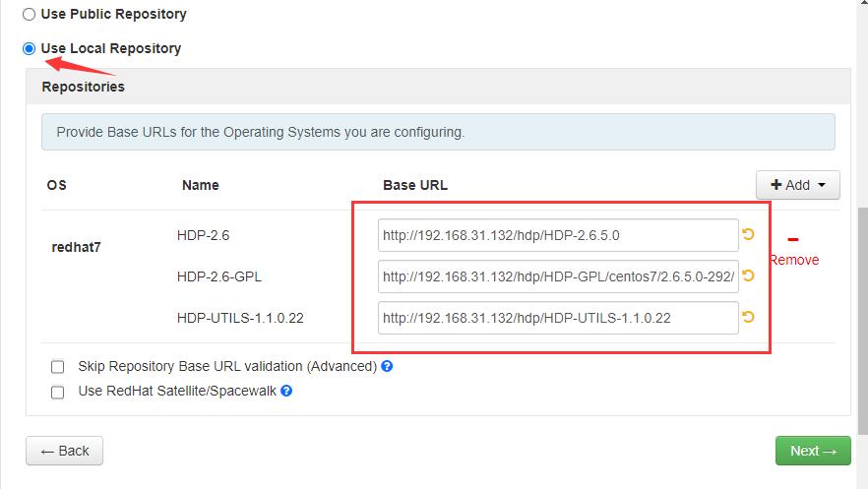
Task: Click the Repositories panel heading
Action: (x=83, y=87)
